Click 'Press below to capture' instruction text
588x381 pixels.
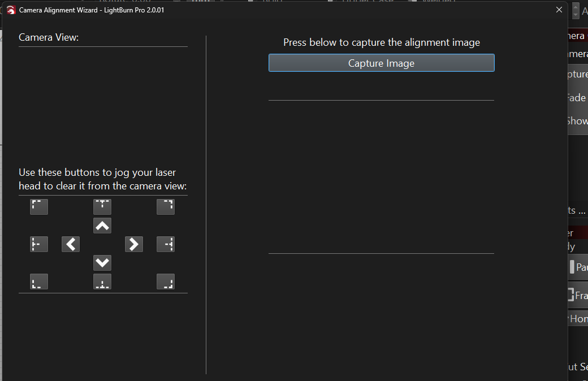(x=382, y=42)
